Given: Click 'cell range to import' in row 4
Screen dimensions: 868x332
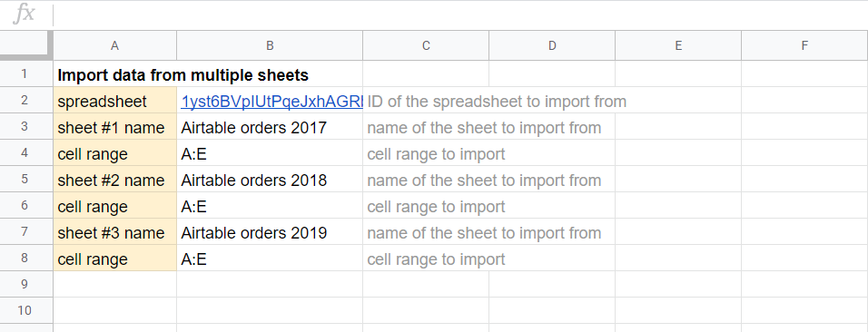Looking at the screenshot, I should [436, 154].
